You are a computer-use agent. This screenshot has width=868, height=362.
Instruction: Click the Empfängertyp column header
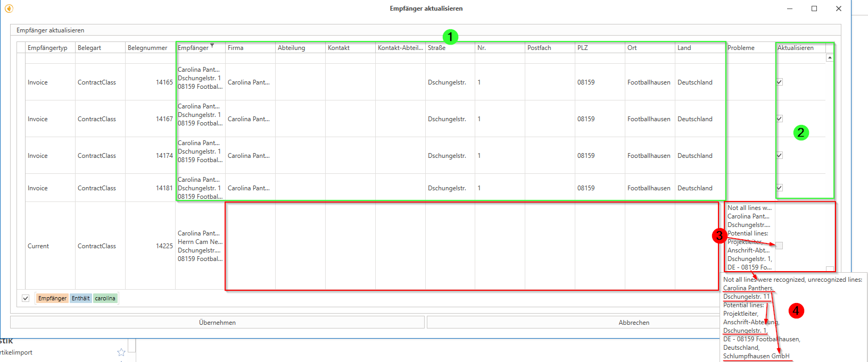(47, 48)
